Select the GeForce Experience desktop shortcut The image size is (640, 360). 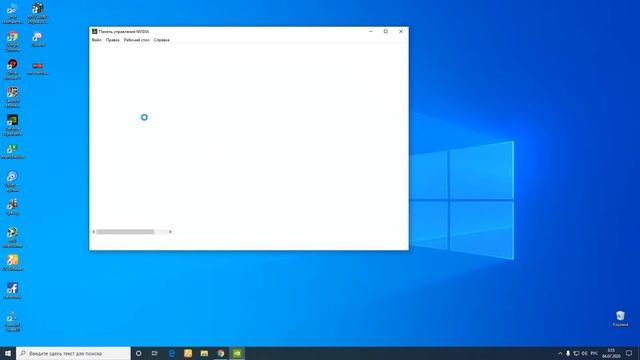click(12, 124)
